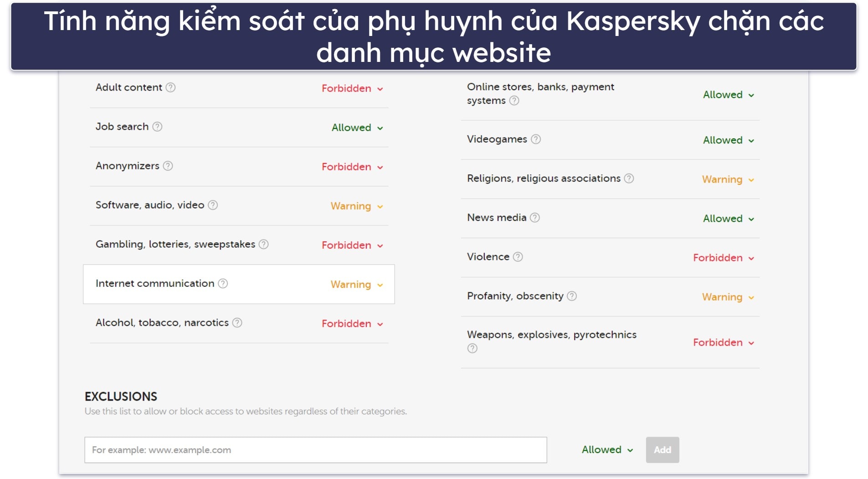Select the Internet communication row label
Screen dimensions: 868x479
pos(155,283)
